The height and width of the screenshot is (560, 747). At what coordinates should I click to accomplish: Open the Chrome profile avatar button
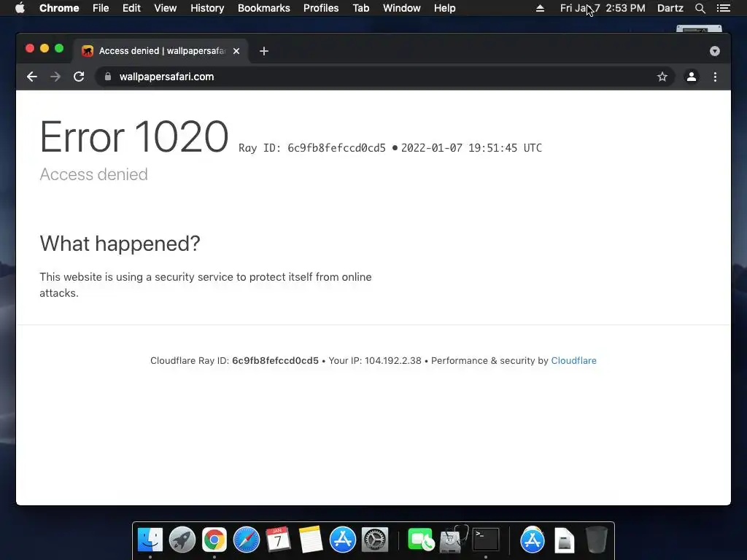692,77
